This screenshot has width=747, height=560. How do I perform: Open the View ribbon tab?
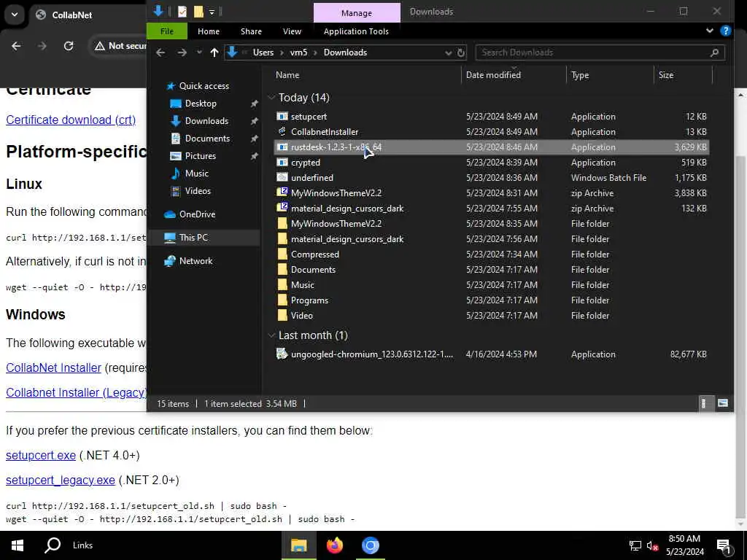tap(292, 31)
